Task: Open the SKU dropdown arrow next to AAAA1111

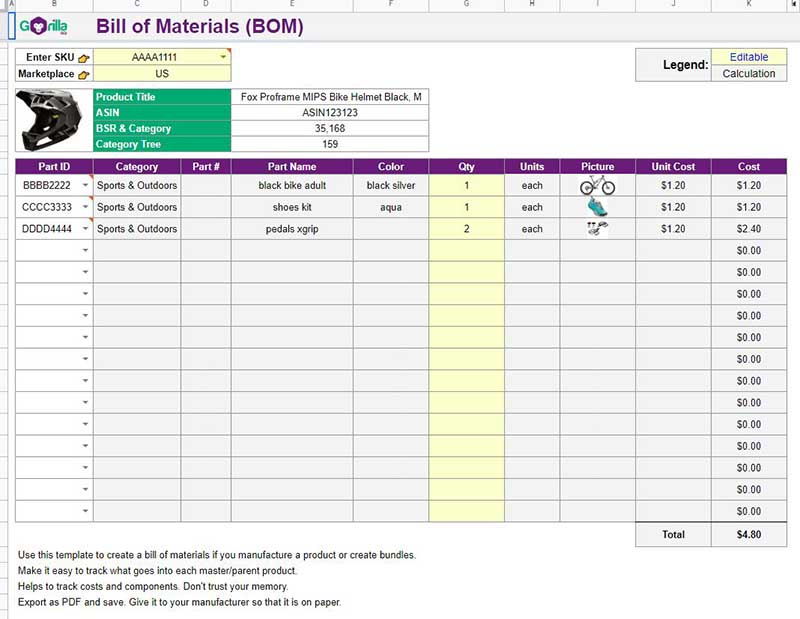Action: tap(223, 57)
